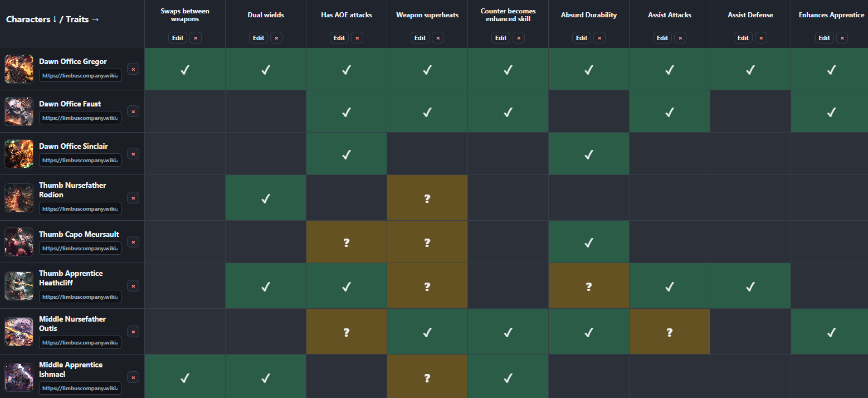
Task: Delete the Middle Apprentice Ishmael row
Action: (133, 377)
